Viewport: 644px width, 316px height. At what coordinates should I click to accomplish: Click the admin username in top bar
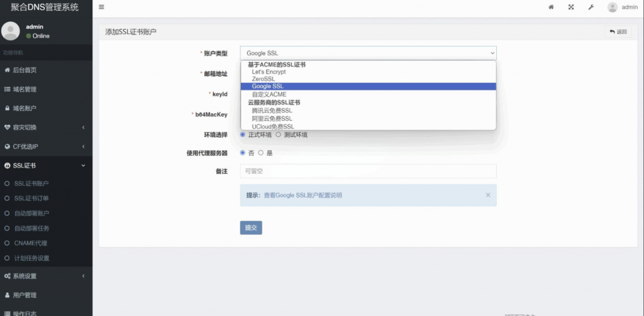click(x=630, y=7)
